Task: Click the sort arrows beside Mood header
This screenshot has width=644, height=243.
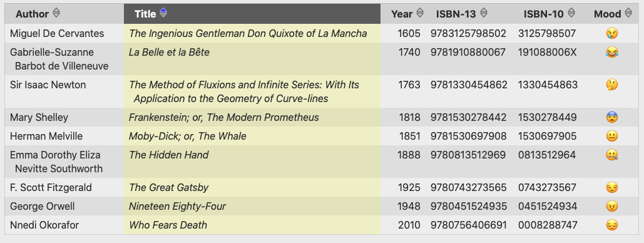Action: point(628,13)
